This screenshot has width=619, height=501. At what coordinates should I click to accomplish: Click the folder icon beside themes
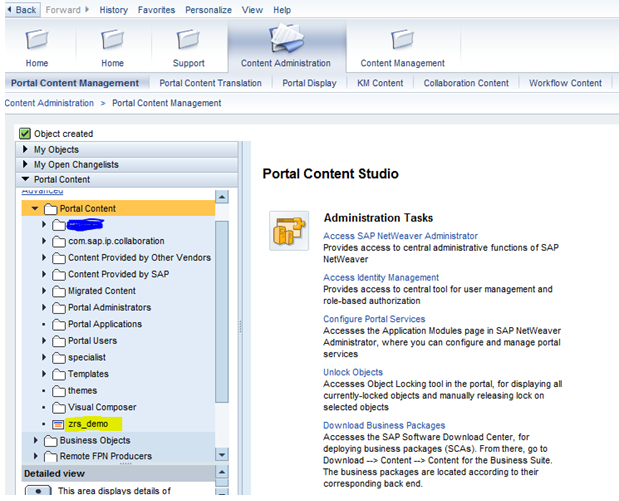click(59, 391)
